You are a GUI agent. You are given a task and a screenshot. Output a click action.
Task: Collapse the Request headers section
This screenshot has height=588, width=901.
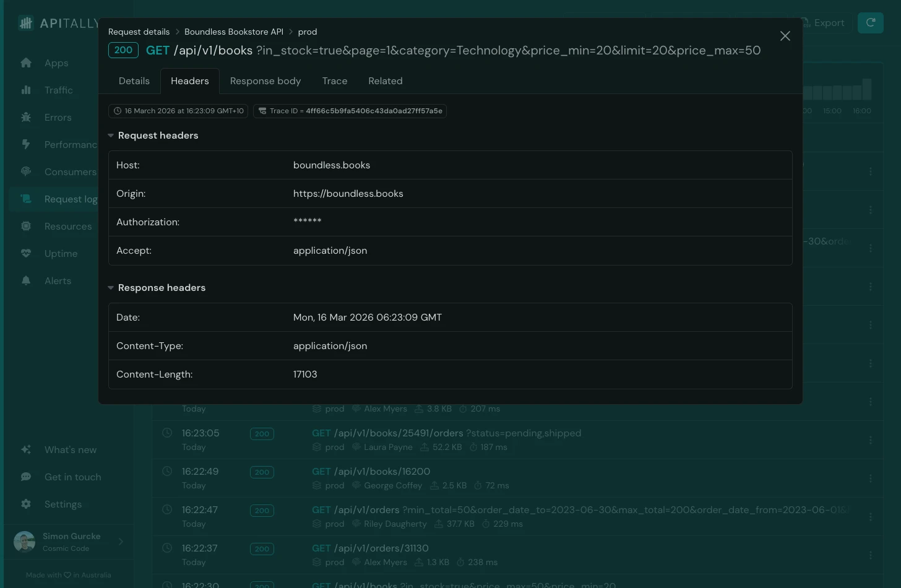tap(111, 135)
